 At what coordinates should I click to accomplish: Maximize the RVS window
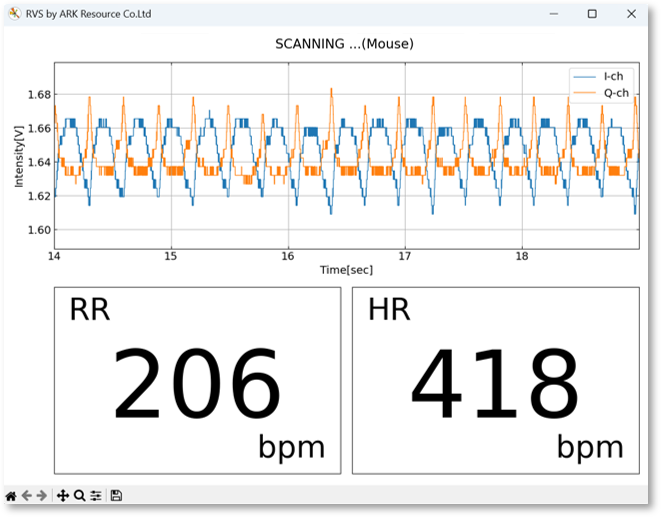click(592, 14)
